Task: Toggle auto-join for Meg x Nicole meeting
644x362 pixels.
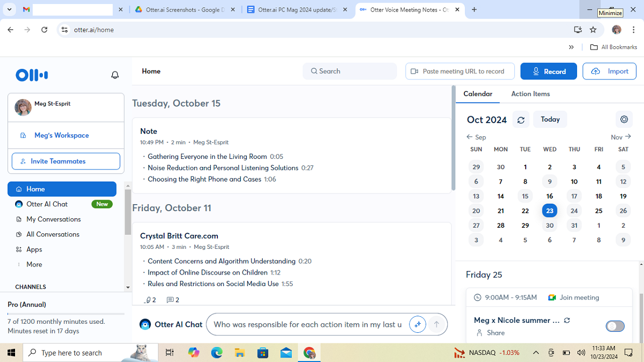Action: point(615,326)
